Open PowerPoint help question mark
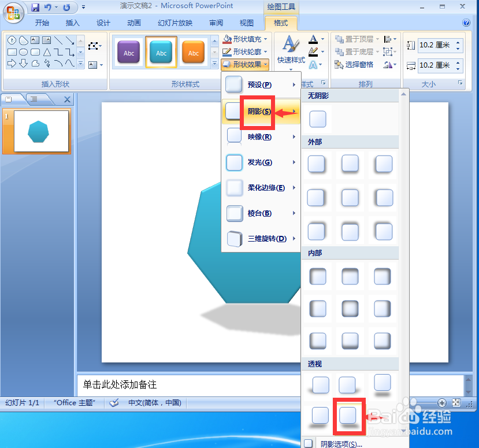 pos(466,23)
